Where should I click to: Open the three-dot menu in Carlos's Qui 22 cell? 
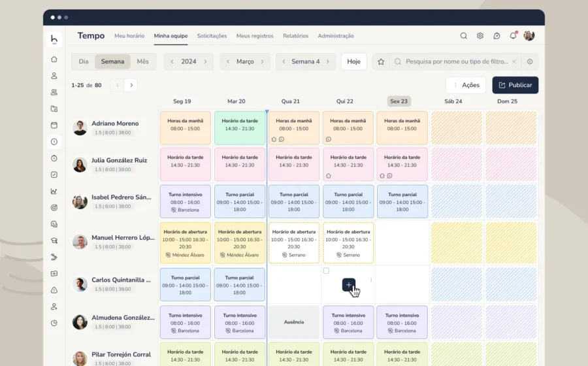tap(371, 280)
